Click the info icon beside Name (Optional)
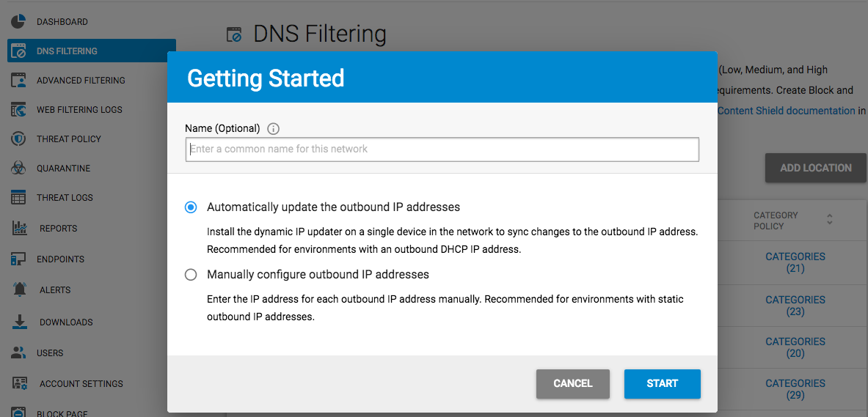The height and width of the screenshot is (417, 868). tap(274, 129)
